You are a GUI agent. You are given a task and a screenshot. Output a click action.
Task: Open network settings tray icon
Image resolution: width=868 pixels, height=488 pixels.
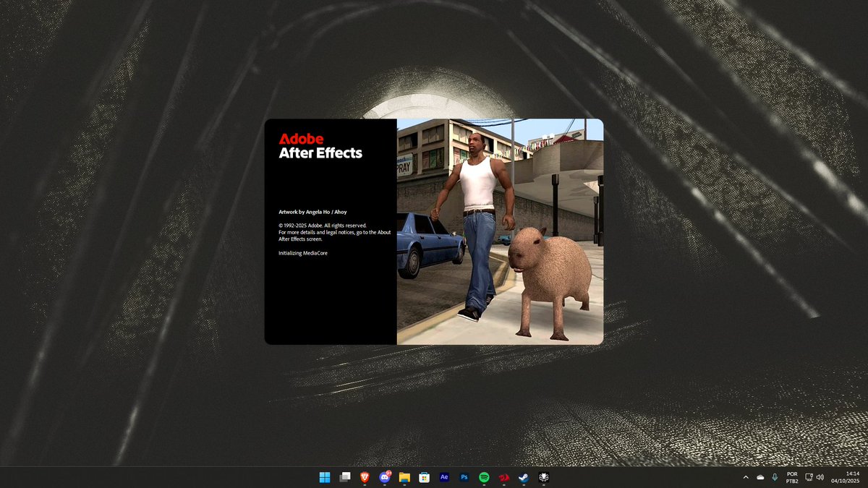(x=809, y=477)
